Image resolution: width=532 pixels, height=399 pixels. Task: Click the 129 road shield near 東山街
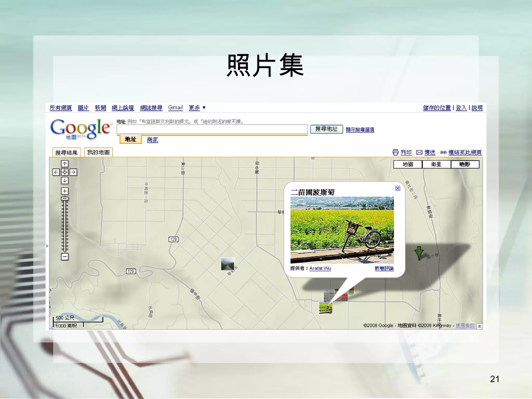(174, 239)
